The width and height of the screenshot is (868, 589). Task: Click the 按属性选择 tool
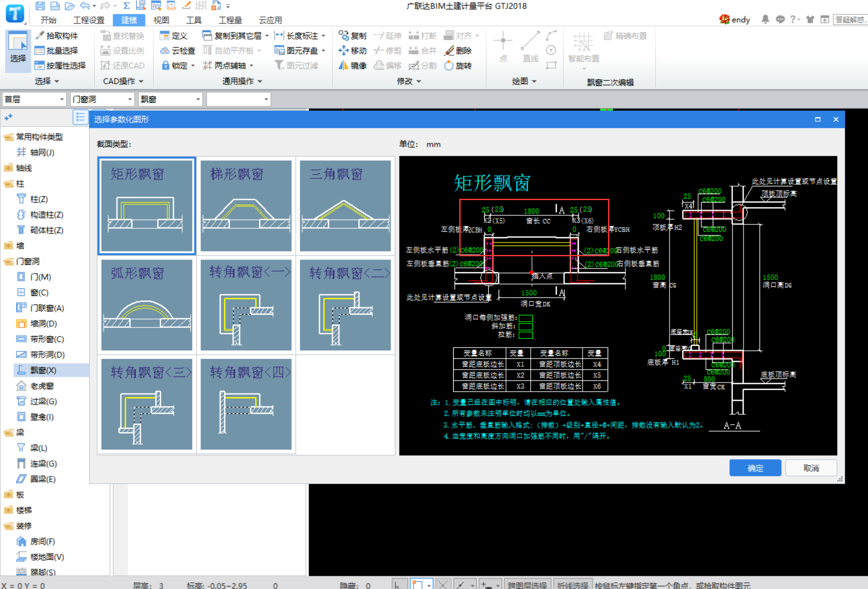pyautogui.click(x=60, y=65)
